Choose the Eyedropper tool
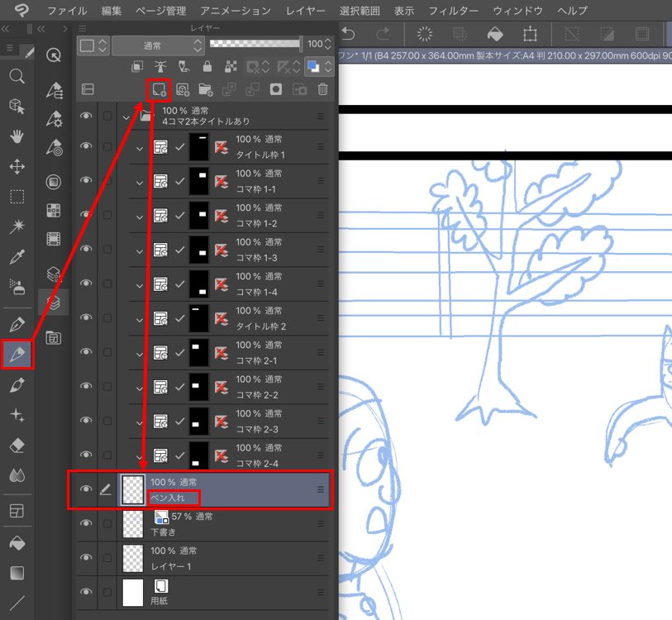 (x=17, y=257)
